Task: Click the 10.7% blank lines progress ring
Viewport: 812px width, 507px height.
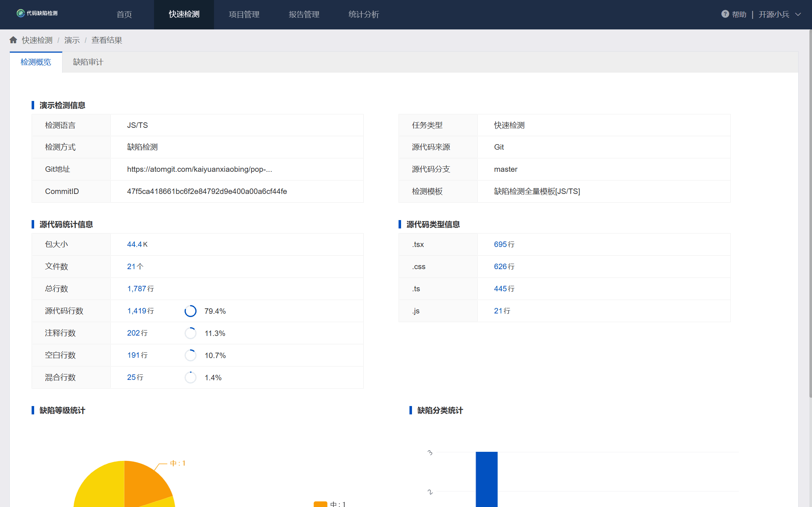Action: pyautogui.click(x=190, y=355)
